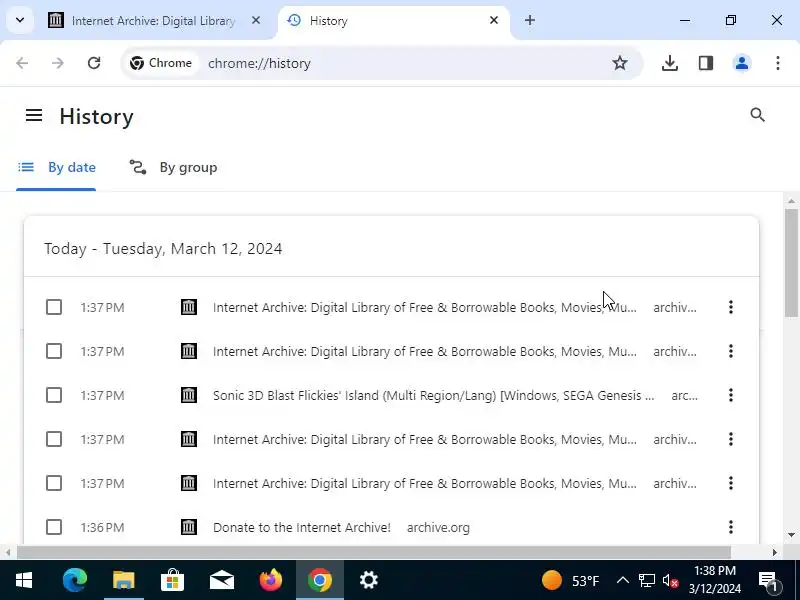Open File Explorer from taskbar
Viewport: 800px width, 600px height.
coord(123,580)
